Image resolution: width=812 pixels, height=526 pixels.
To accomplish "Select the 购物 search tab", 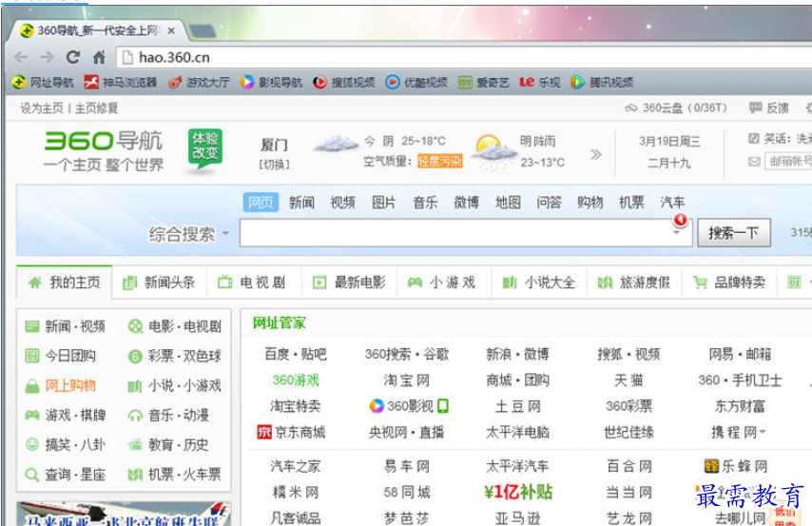I will [590, 202].
